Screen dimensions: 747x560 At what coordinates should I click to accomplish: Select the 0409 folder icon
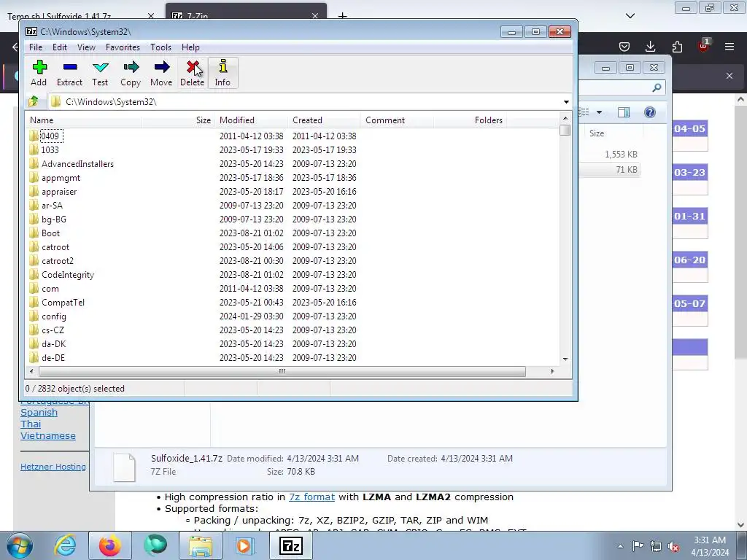34,136
